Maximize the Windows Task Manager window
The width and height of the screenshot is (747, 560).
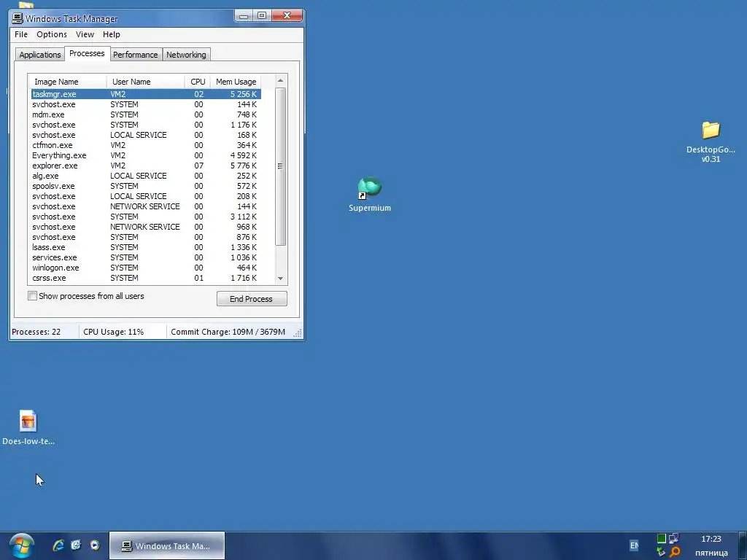(262, 16)
